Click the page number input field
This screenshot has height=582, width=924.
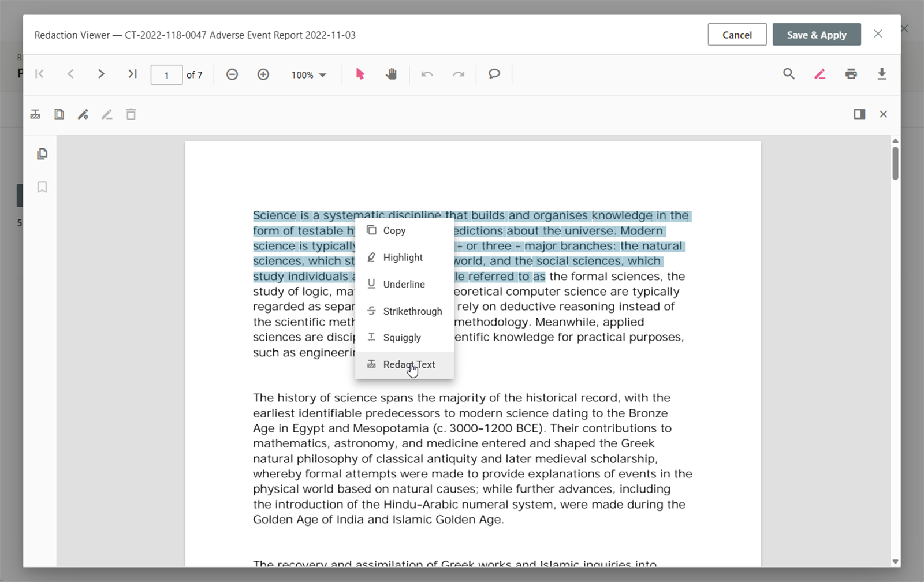pyautogui.click(x=166, y=75)
